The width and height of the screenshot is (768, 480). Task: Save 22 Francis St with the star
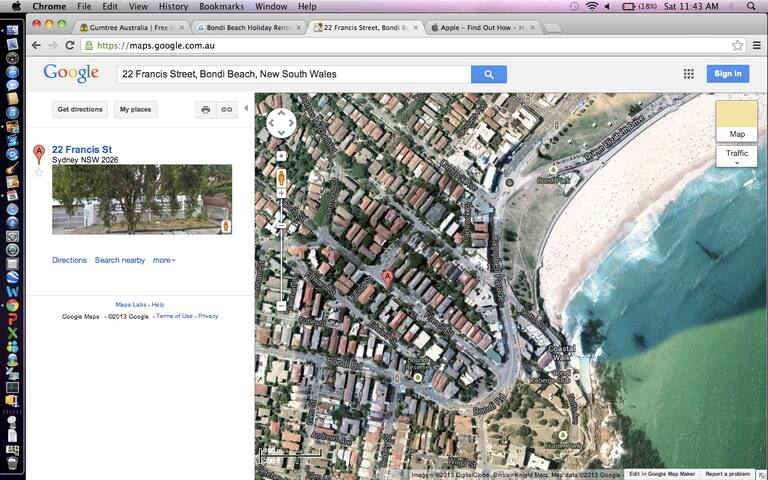click(x=39, y=172)
